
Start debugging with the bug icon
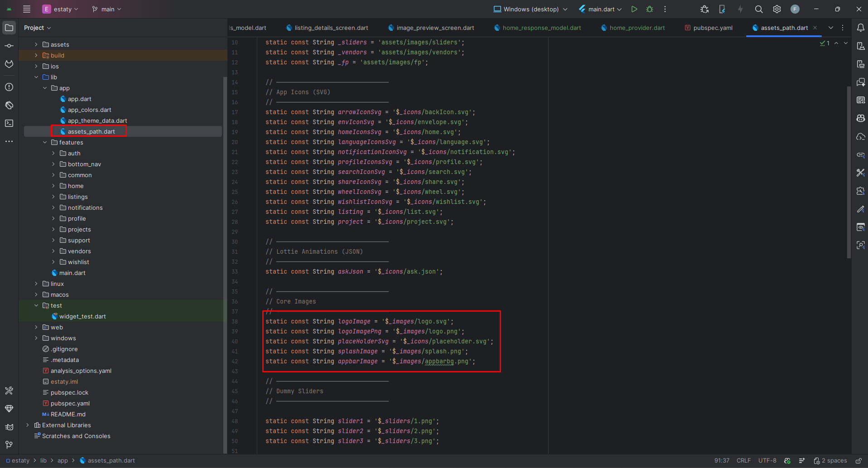coord(650,9)
